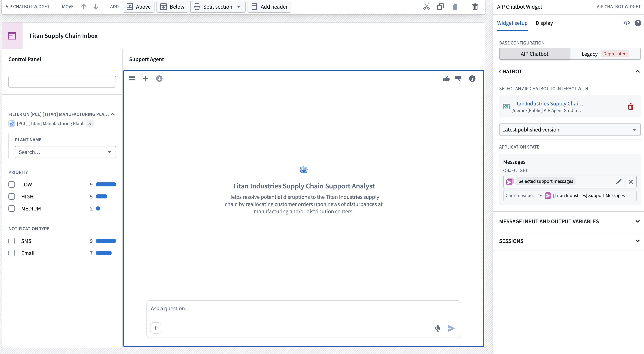This screenshot has height=354, width=644.
Task: Duplicate the widget with the copy icon
Action: point(440,7)
